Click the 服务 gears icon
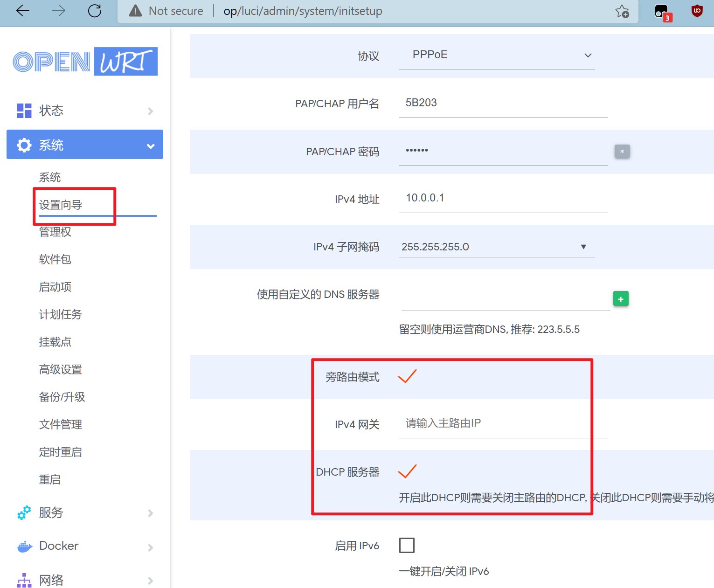This screenshot has height=588, width=714. click(24, 512)
